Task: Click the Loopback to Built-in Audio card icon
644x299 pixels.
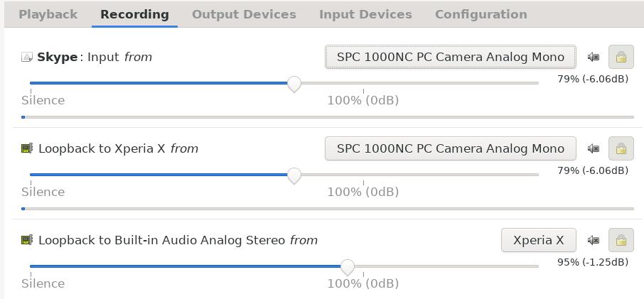Action: tap(27, 240)
